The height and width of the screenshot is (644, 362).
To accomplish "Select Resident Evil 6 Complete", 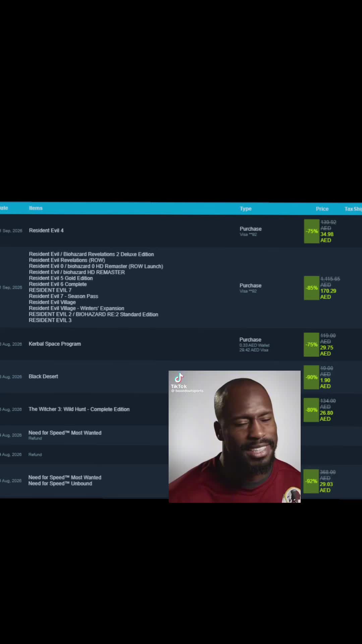I will (58, 284).
